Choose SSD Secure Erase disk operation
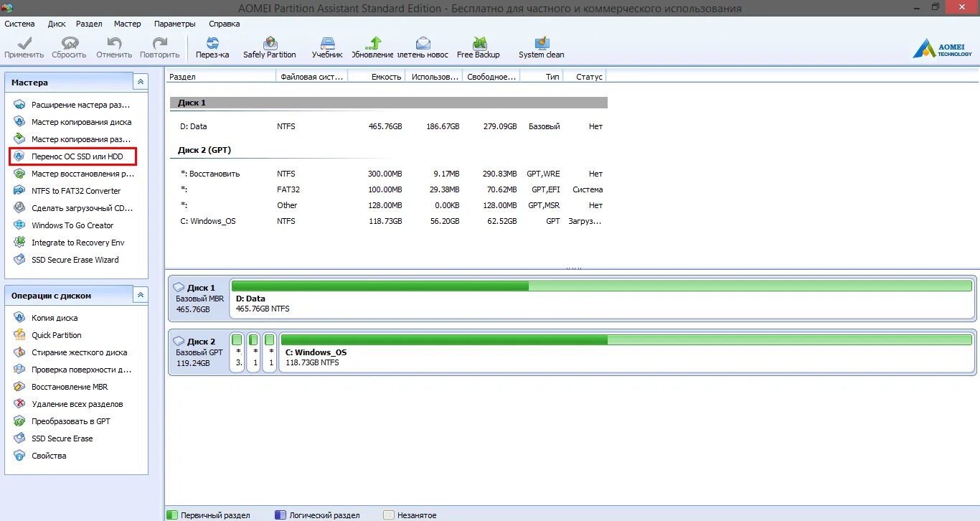This screenshot has height=521, width=980. pos(54,438)
